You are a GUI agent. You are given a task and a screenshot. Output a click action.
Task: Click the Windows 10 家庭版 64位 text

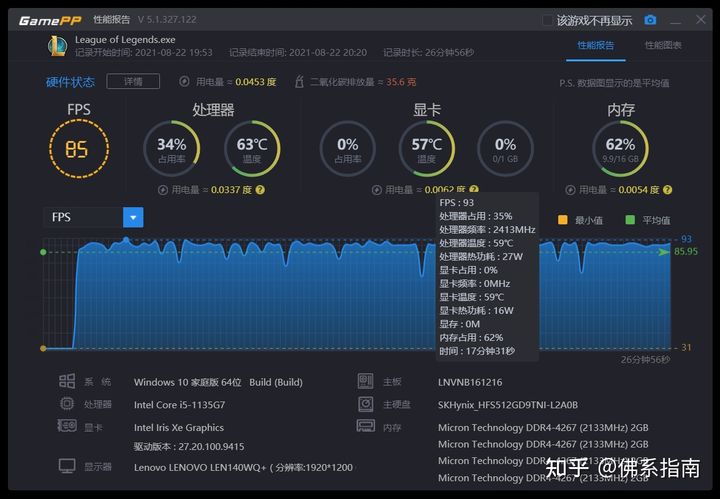click(x=187, y=382)
